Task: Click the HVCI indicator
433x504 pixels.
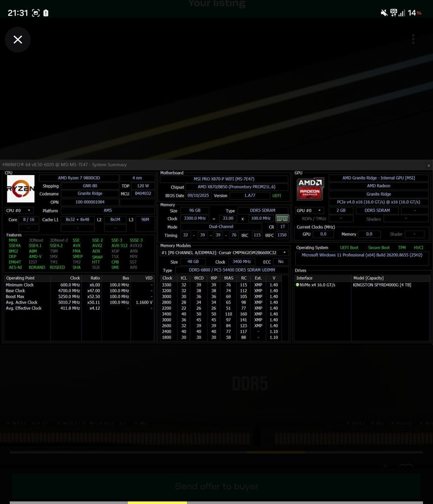Action: tap(419, 248)
